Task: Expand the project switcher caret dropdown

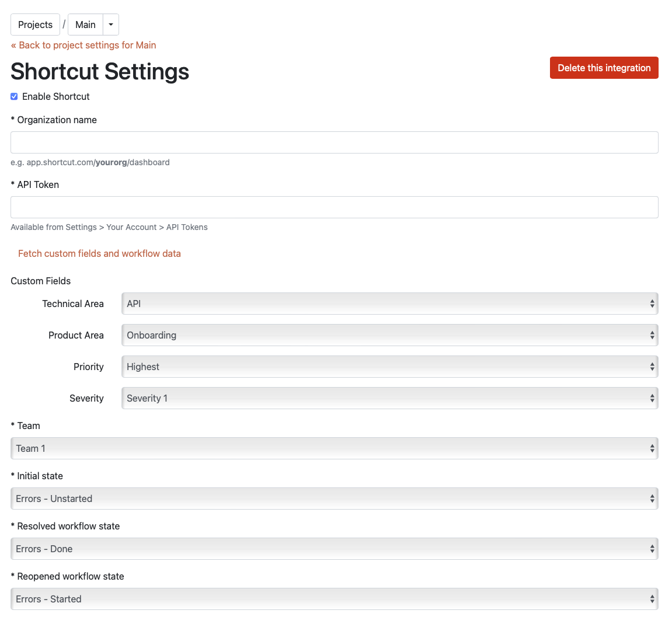Action: pos(111,25)
